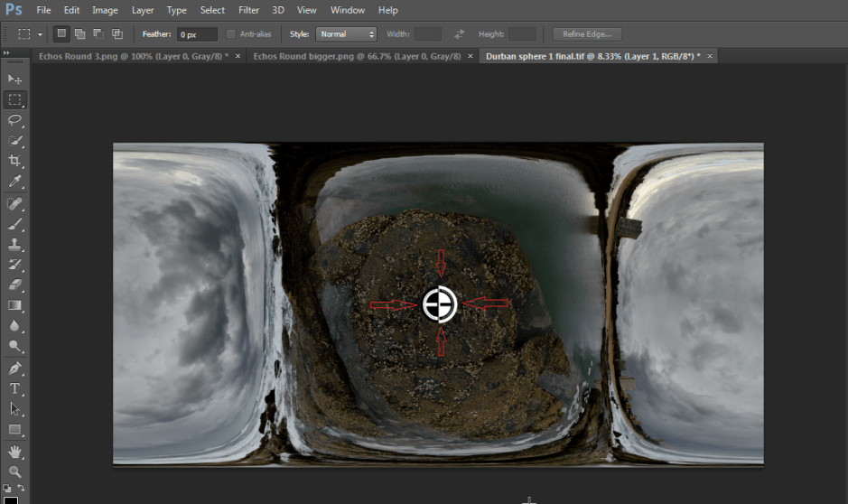Switch to the Echos Round bigger.png tab
The image size is (848, 504).
coord(357,56)
